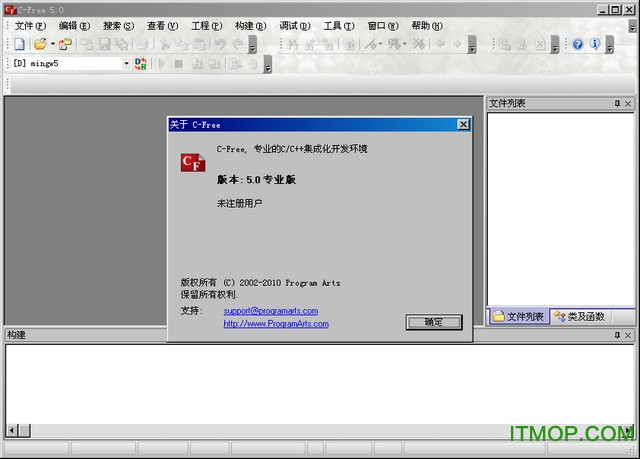Click the clear bookmarks icon
640x459 pixels.
419,44
